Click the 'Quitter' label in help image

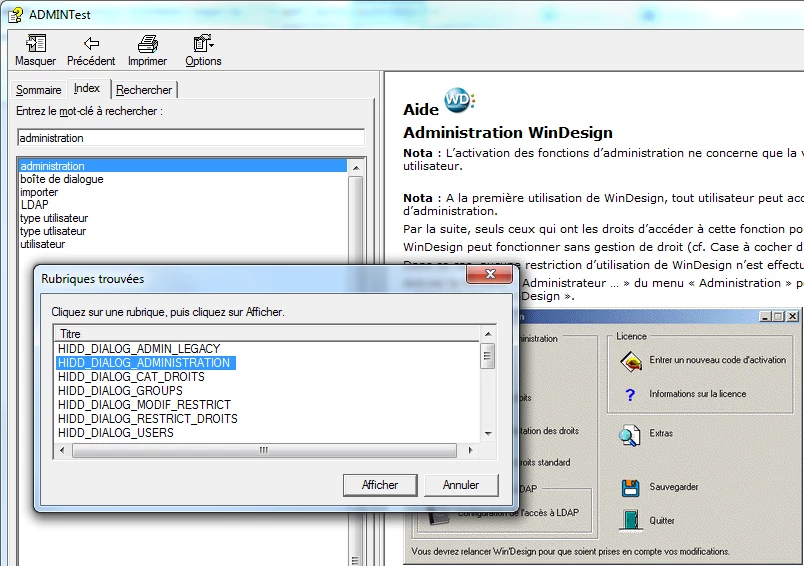[661, 521]
